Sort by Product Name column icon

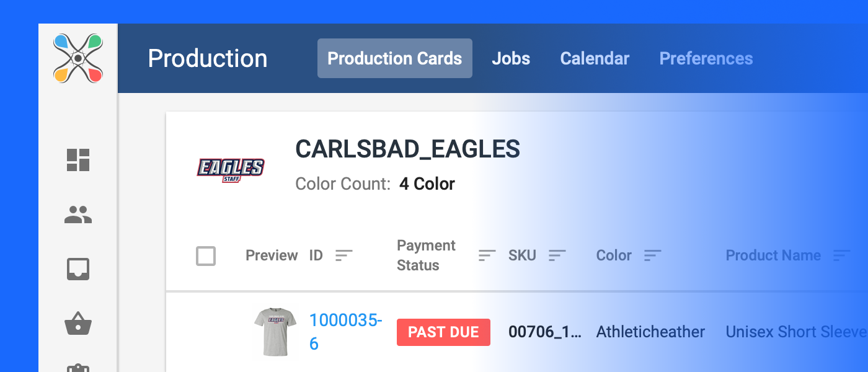tap(842, 255)
